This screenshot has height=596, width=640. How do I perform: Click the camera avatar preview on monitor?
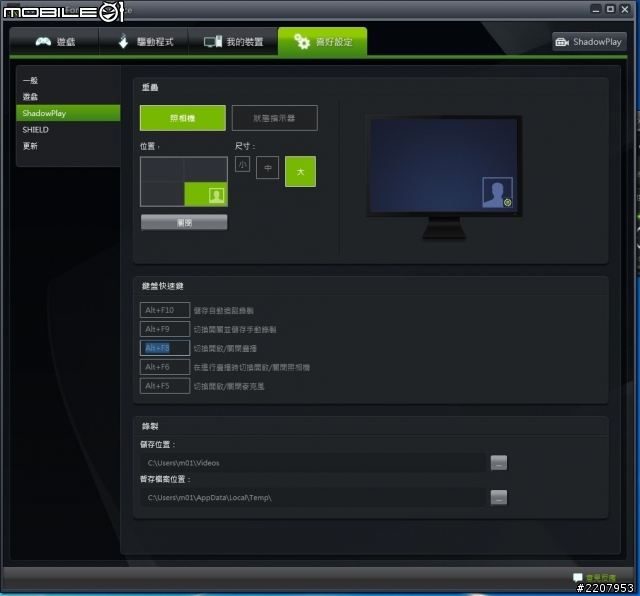[497, 192]
